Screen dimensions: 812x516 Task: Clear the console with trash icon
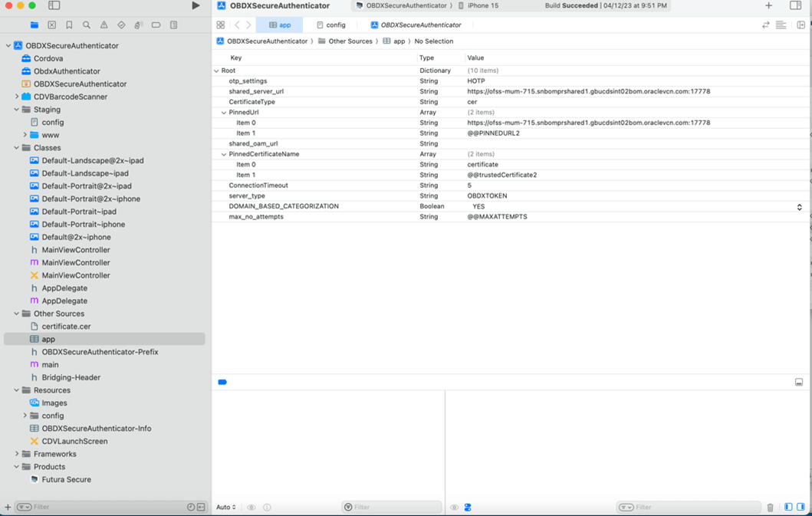point(770,508)
